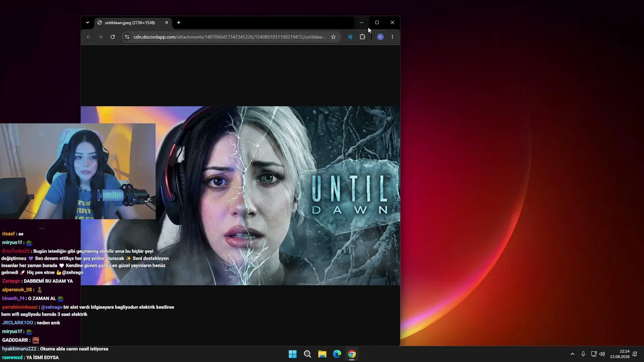Open the notifications bell icon
This screenshot has width=644, height=362.
tap(635, 354)
